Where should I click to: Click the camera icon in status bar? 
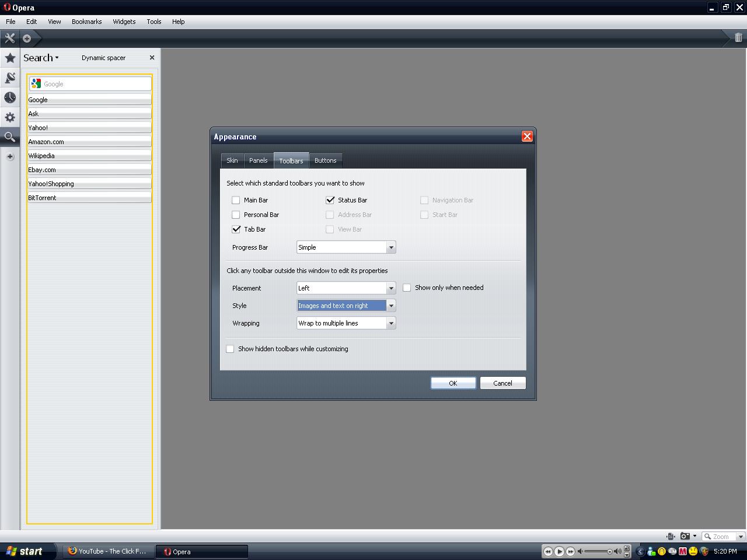(x=685, y=536)
